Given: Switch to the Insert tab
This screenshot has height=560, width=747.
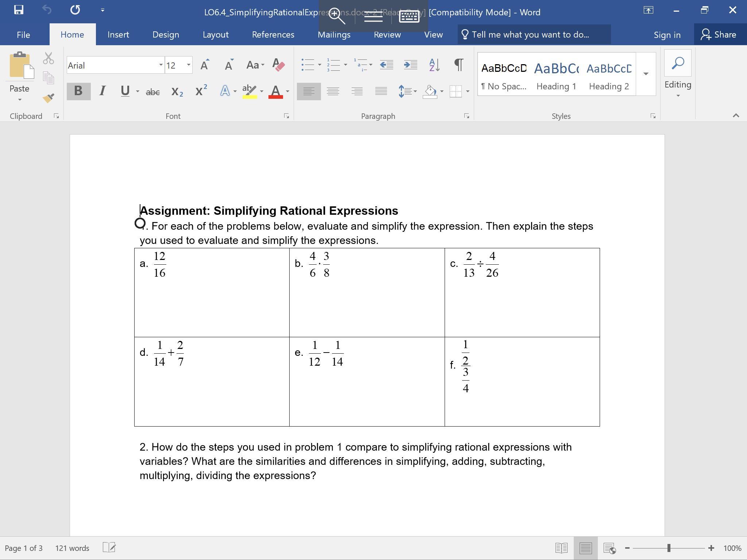Looking at the screenshot, I should pyautogui.click(x=118, y=35).
